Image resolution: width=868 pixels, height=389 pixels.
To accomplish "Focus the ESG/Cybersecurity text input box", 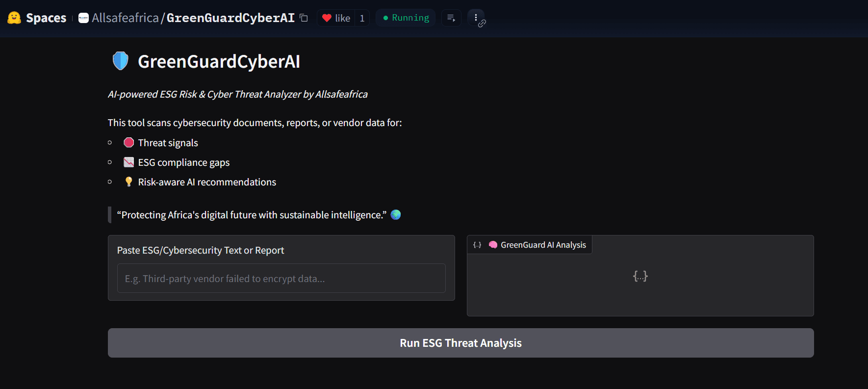I will (281, 278).
